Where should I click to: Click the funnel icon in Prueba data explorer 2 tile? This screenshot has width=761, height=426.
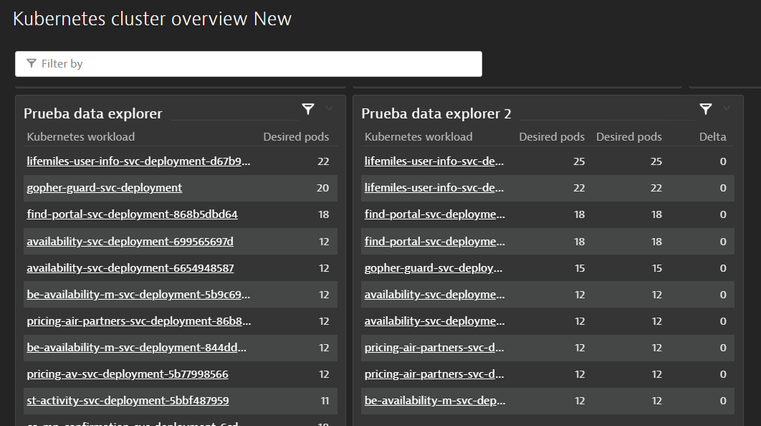(706, 109)
